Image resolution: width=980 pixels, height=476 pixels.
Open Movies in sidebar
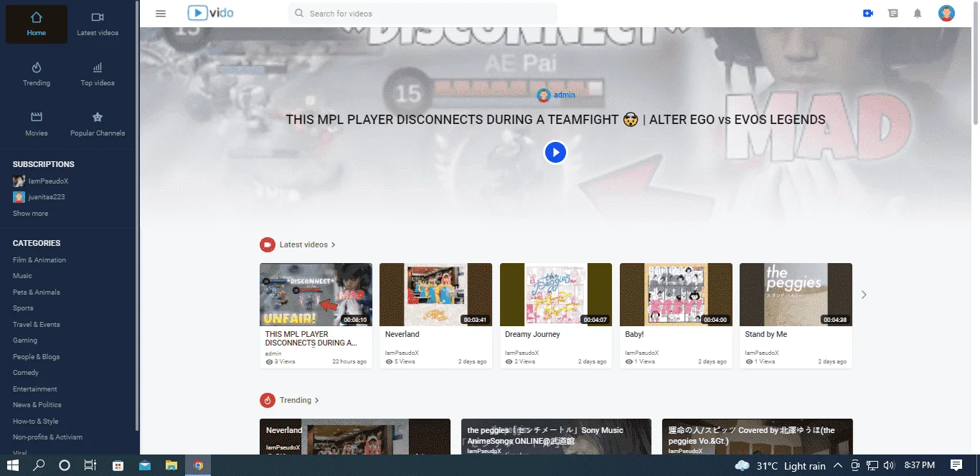click(x=37, y=125)
